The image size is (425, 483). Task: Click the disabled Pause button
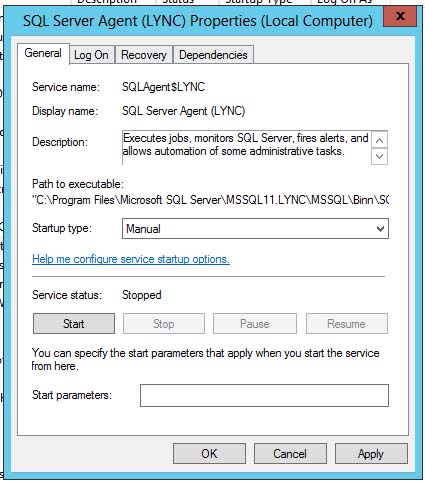[x=255, y=324]
